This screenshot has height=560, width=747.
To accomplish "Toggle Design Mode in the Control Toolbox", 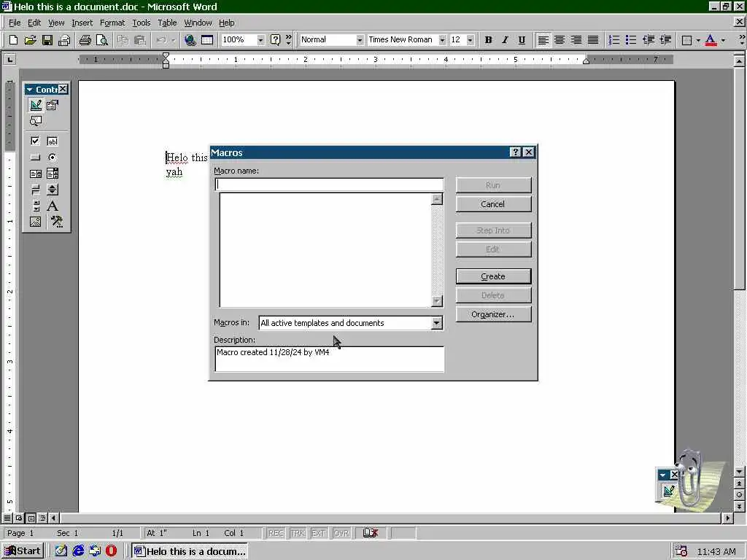I will (x=35, y=105).
